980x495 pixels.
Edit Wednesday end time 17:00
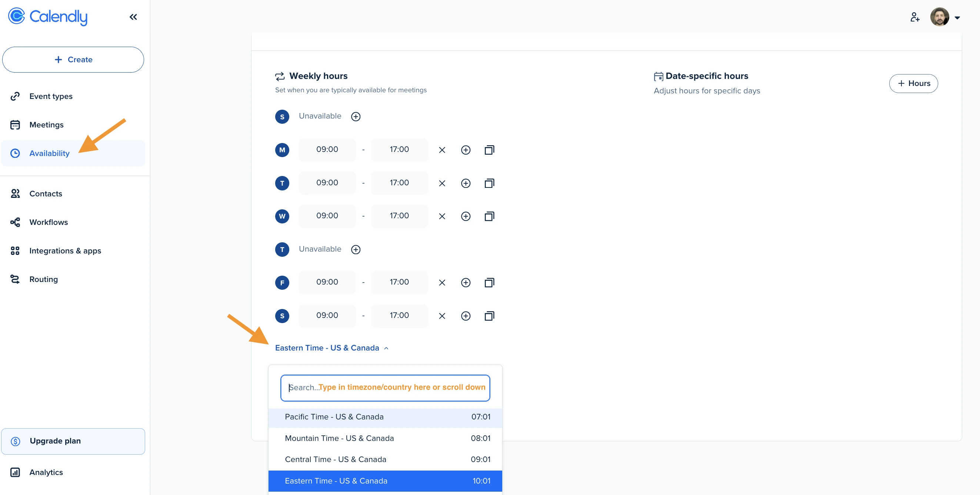[400, 216]
